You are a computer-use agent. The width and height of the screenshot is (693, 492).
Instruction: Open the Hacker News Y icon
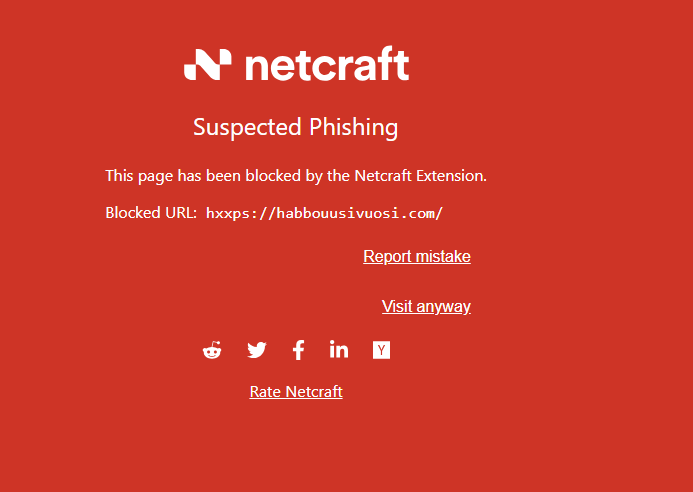tap(381, 349)
